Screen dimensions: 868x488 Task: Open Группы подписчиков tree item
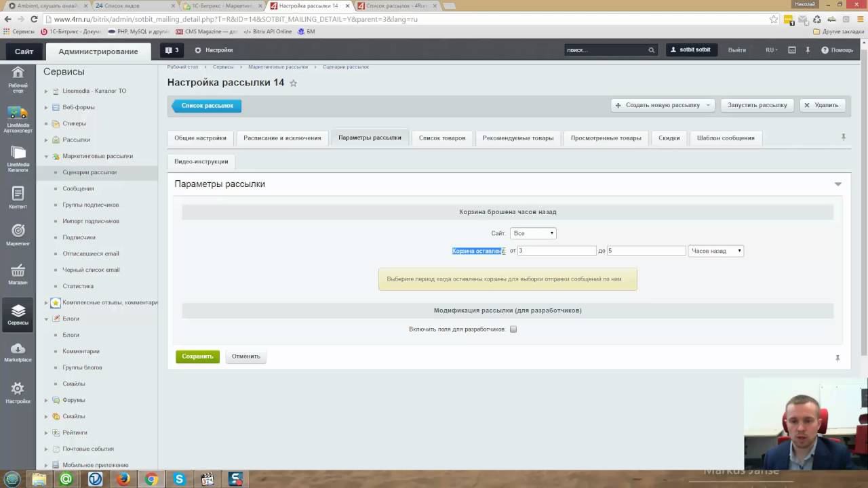click(x=91, y=205)
